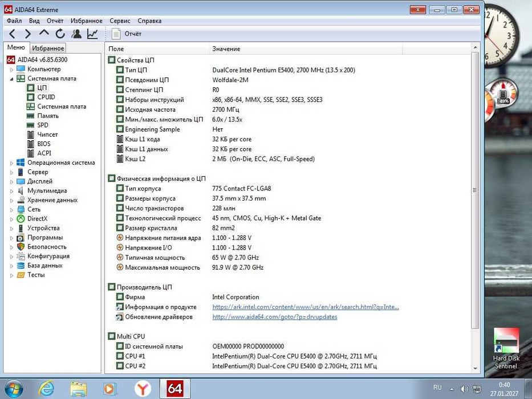Switch to the Избранное tab in sidebar
The image size is (532, 399).
pyautogui.click(x=48, y=48)
